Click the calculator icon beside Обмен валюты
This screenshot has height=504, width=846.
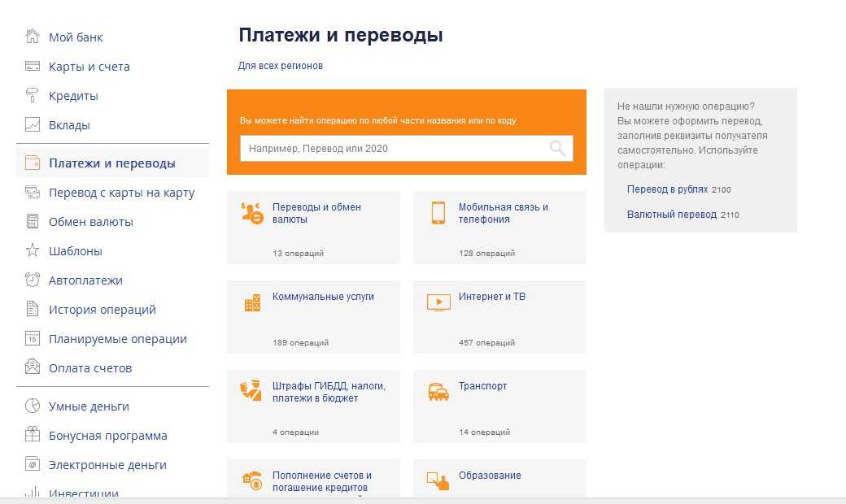coord(33,221)
